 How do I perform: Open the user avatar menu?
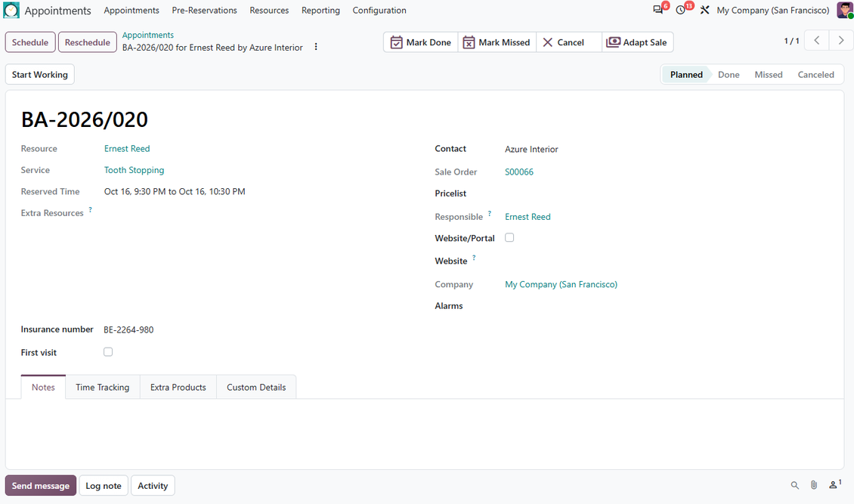[x=845, y=10]
